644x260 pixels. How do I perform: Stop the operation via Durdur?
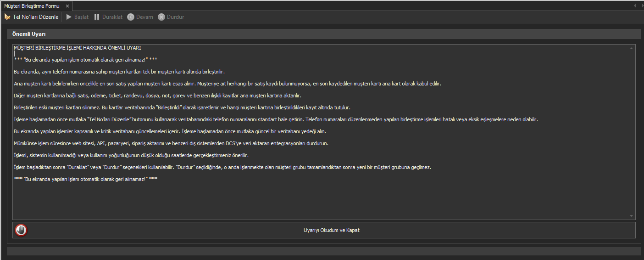click(x=171, y=17)
